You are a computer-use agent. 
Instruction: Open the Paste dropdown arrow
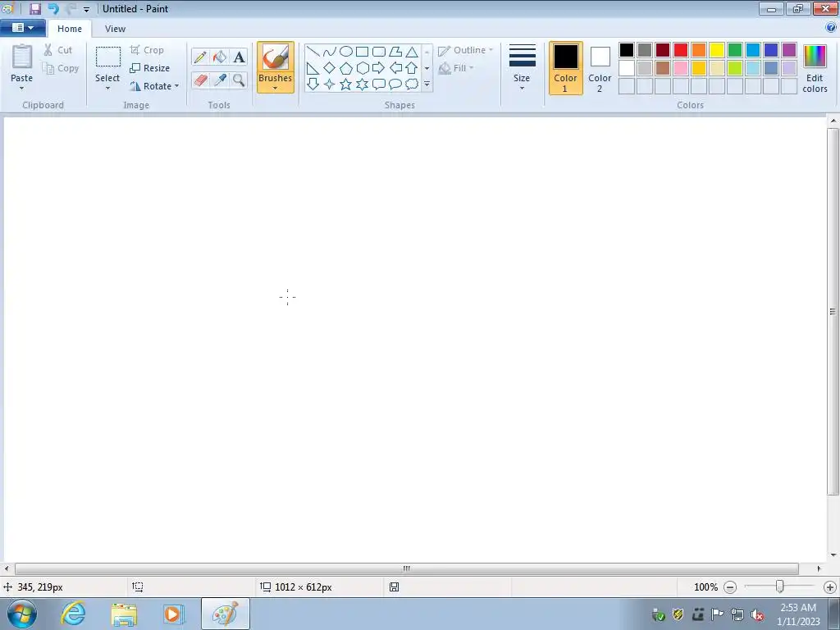coord(21,89)
